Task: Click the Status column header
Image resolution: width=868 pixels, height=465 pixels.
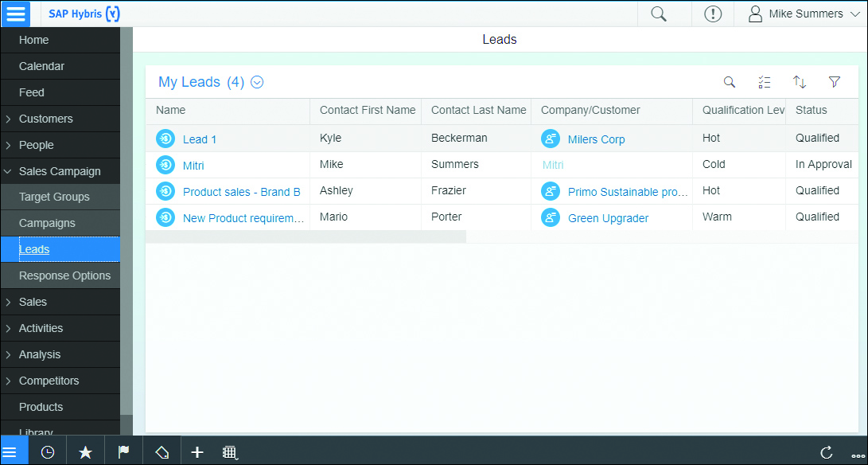Action: pyautogui.click(x=822, y=111)
